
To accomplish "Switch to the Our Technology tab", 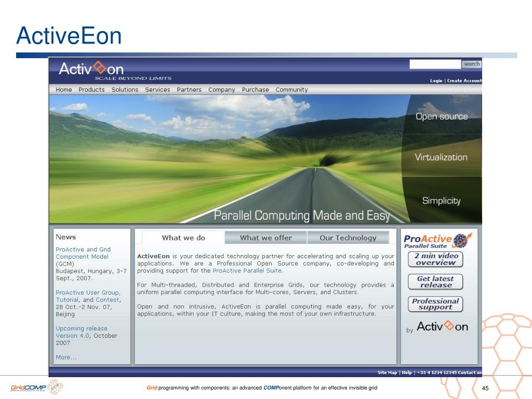I will click(x=348, y=237).
